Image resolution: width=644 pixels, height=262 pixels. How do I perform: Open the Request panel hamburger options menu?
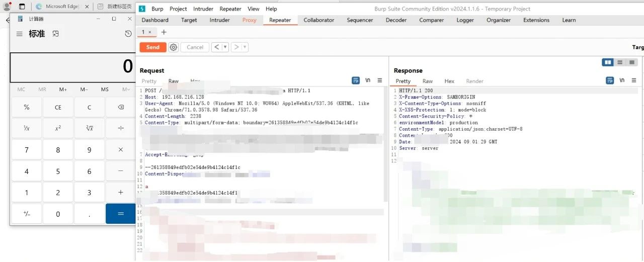pos(380,80)
